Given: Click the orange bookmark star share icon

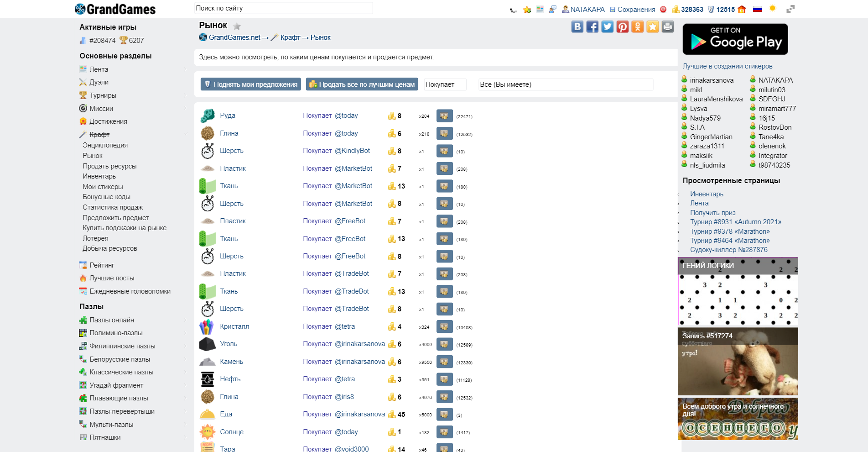Looking at the screenshot, I should [x=653, y=27].
